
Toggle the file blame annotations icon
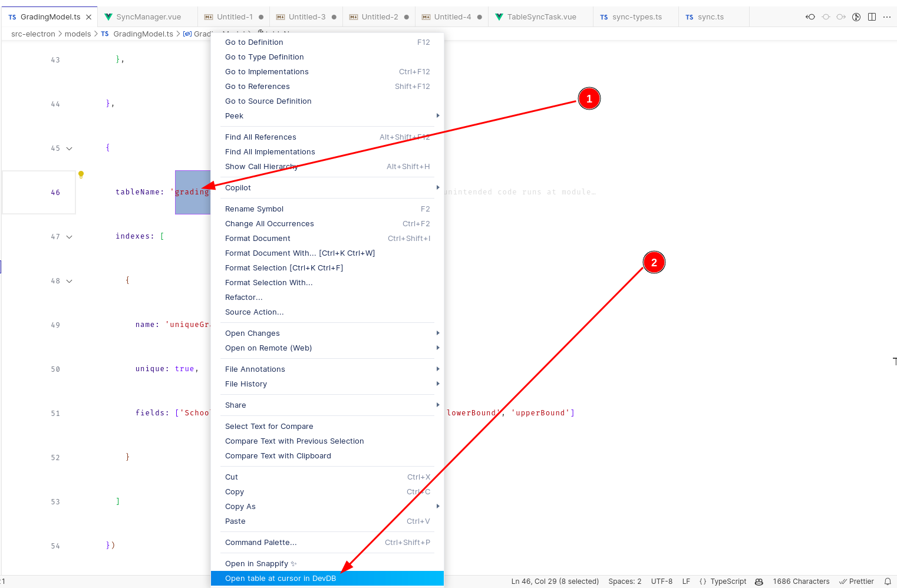click(x=856, y=17)
